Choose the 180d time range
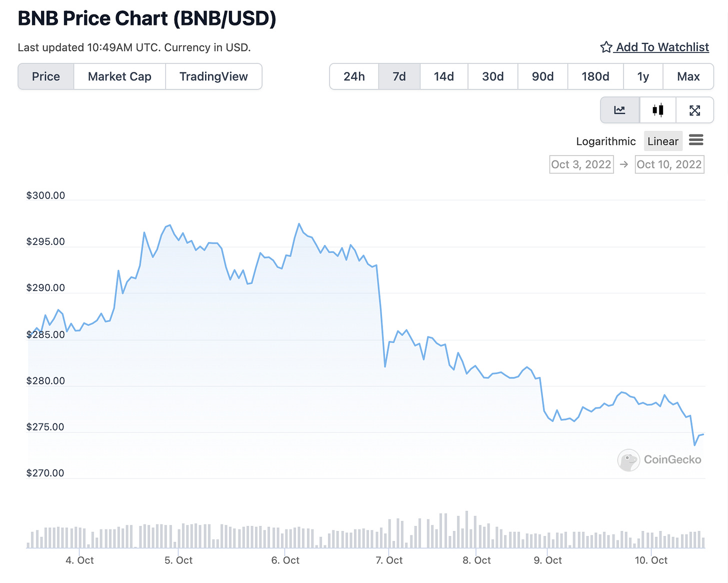 pyautogui.click(x=595, y=76)
